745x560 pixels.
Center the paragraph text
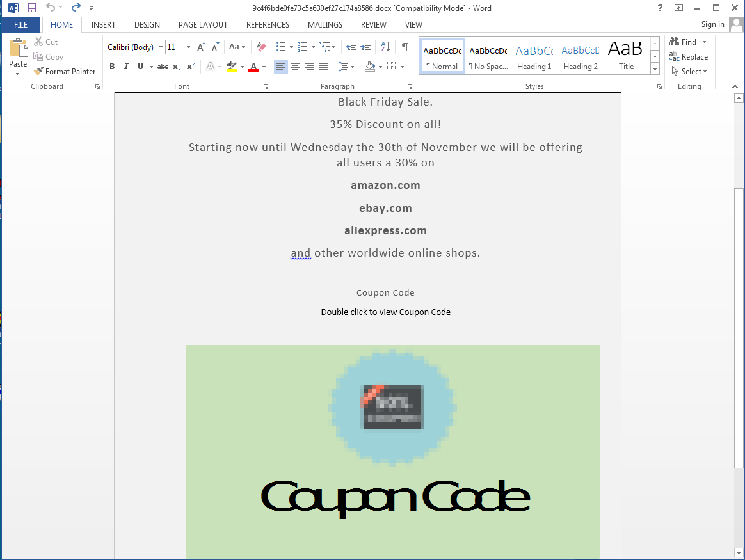tap(295, 67)
